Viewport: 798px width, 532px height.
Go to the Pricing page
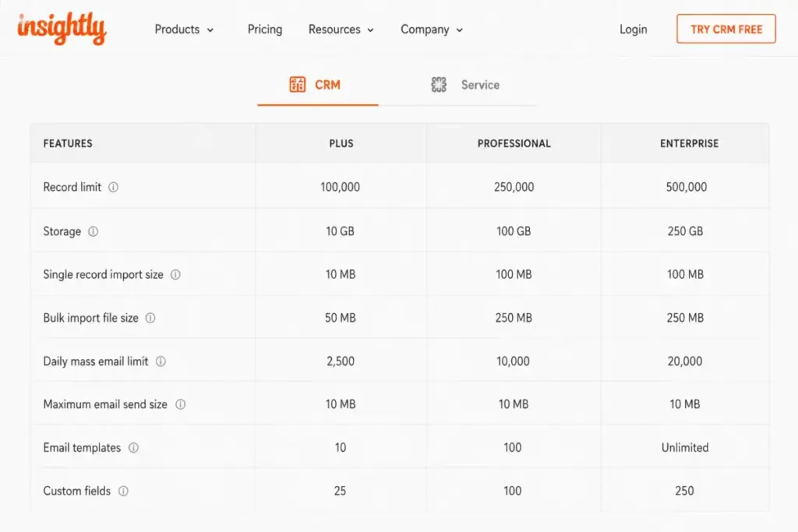265,30
